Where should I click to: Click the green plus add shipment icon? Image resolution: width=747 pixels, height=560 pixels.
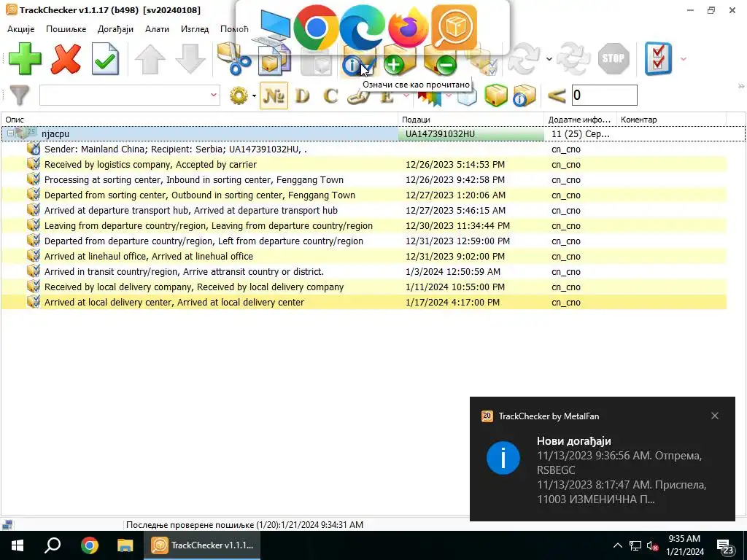(25, 58)
